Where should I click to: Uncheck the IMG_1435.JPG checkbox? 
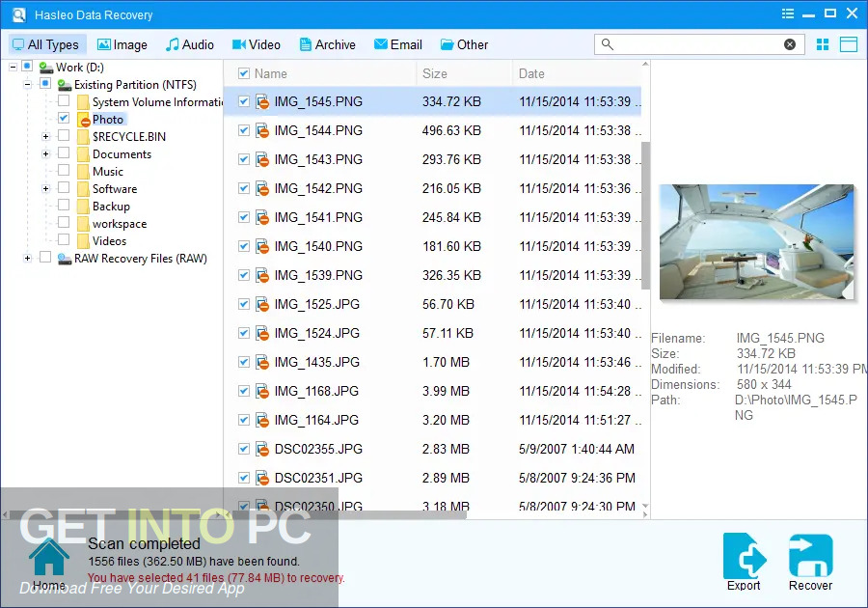pyautogui.click(x=244, y=362)
